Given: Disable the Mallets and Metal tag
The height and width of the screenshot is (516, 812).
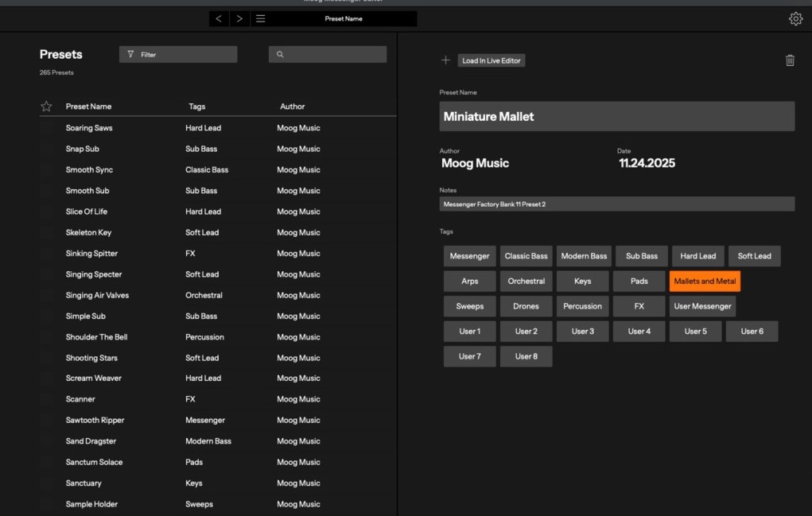Looking at the screenshot, I should point(705,281).
